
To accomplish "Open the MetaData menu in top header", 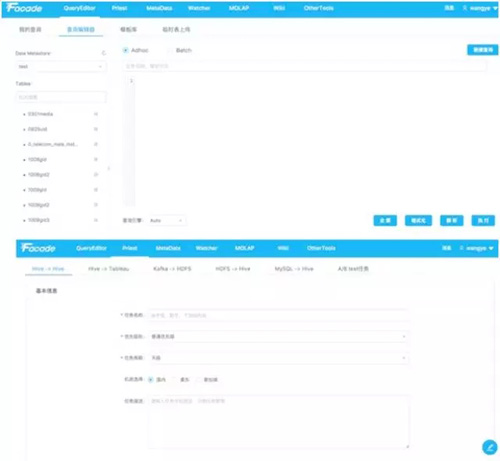I will [159, 8].
